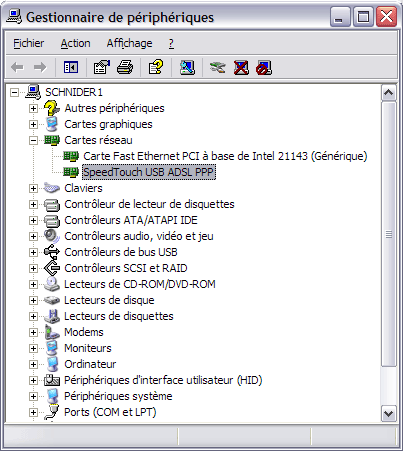
Task: Click the Print toolbar icon
Action: pyautogui.click(x=125, y=68)
